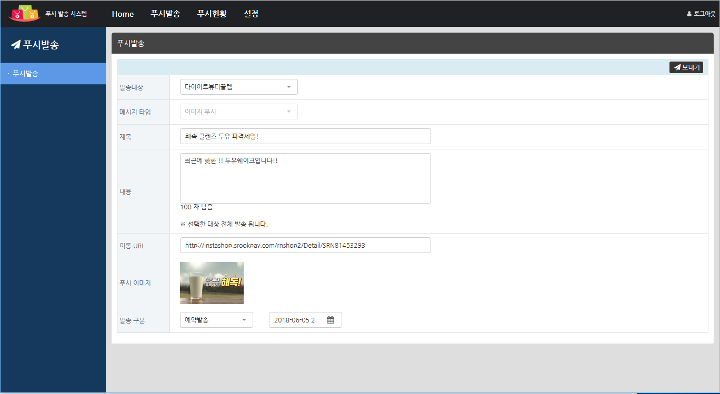Open the 메시지 타입 dropdown
The image size is (720, 394).
point(239,112)
